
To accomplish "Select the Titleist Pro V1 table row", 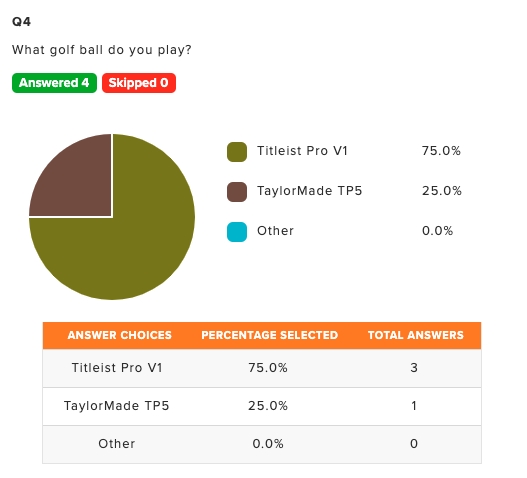I will click(x=262, y=368).
